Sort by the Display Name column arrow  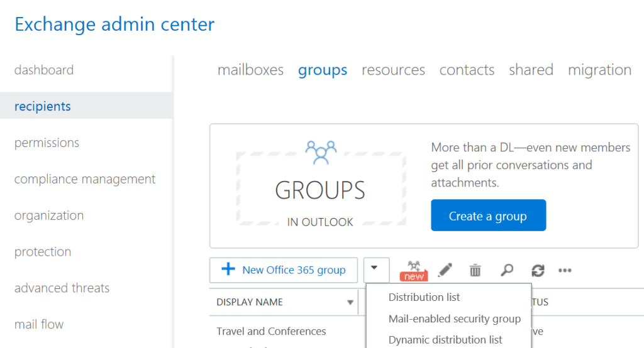click(x=350, y=302)
